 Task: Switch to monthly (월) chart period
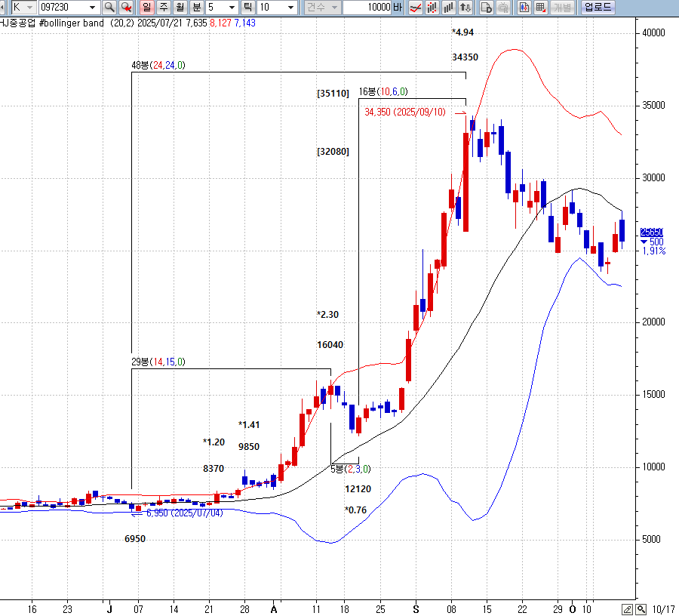pos(179,8)
